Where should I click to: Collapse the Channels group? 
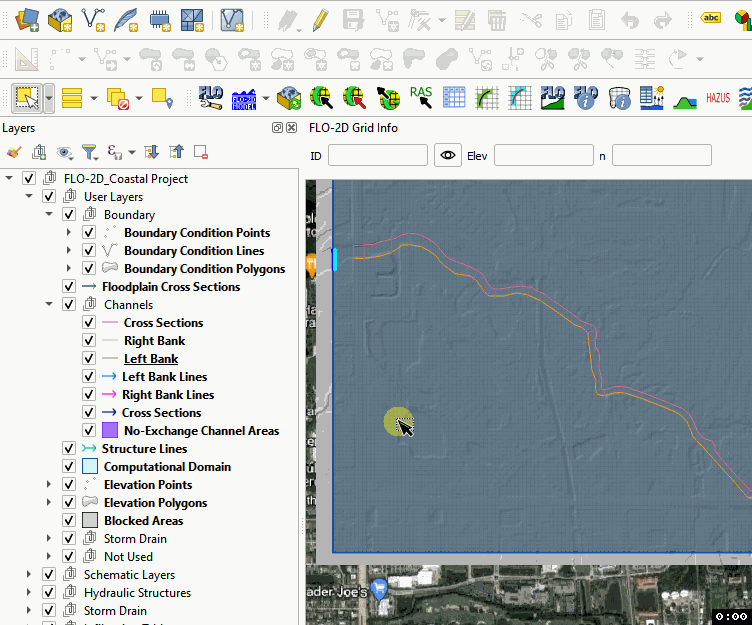[x=49, y=305]
